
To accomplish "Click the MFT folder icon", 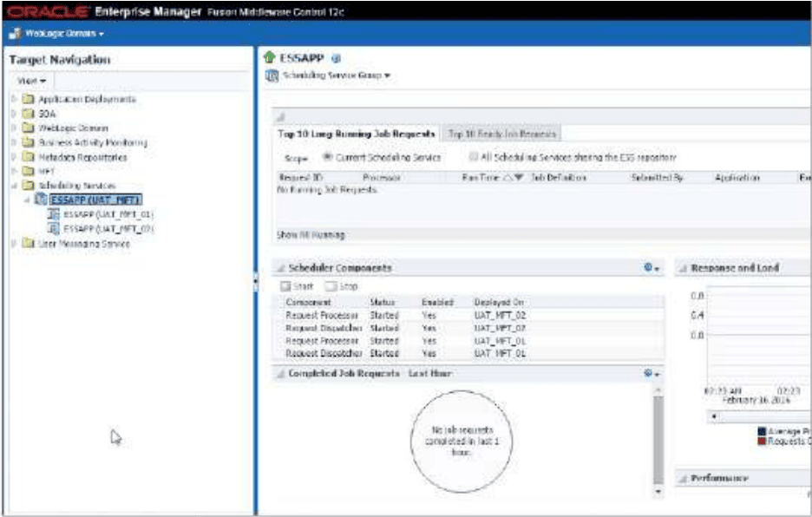I will pyautogui.click(x=28, y=171).
